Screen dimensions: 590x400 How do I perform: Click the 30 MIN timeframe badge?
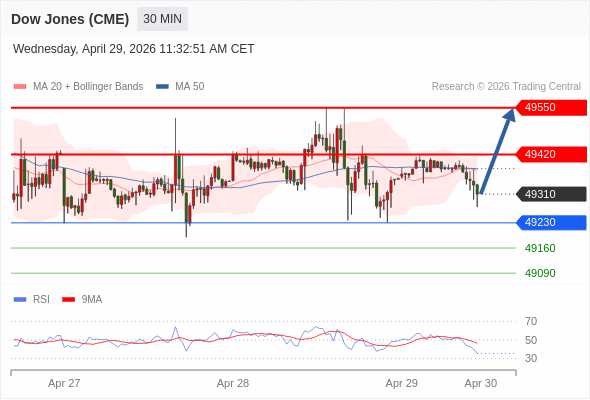[162, 19]
